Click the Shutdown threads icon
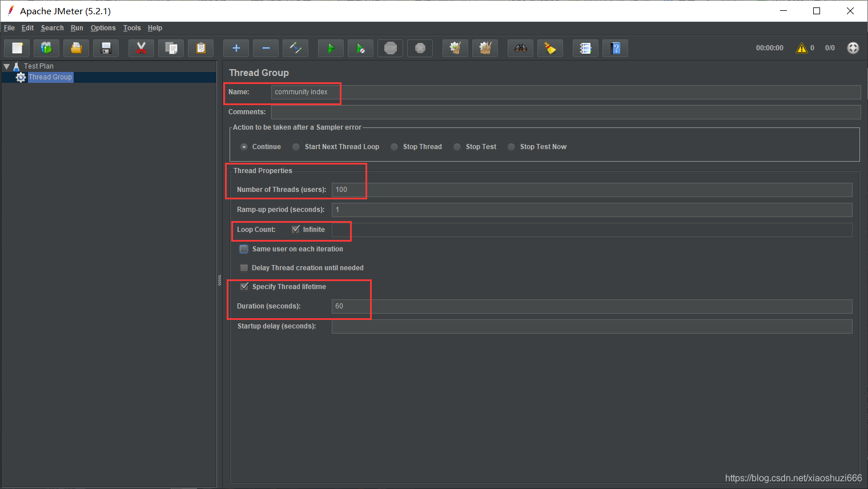868x489 pixels. coord(420,48)
